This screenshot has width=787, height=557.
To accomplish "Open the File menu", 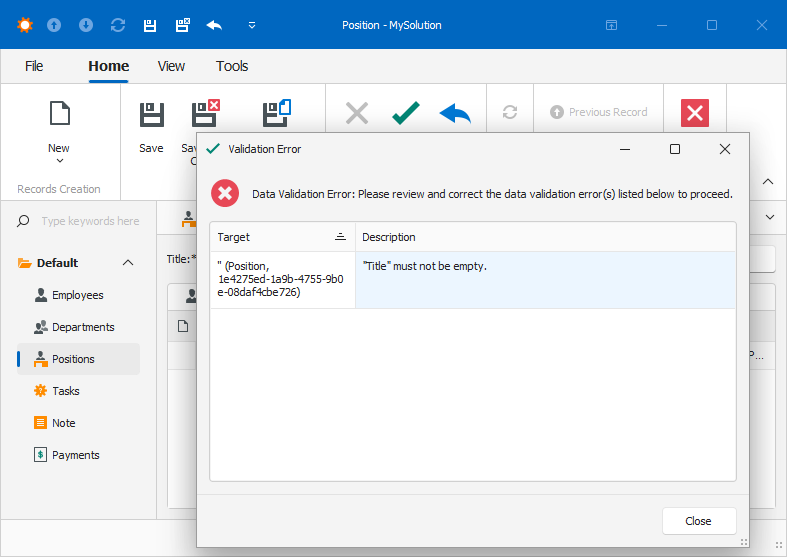I will coord(34,66).
